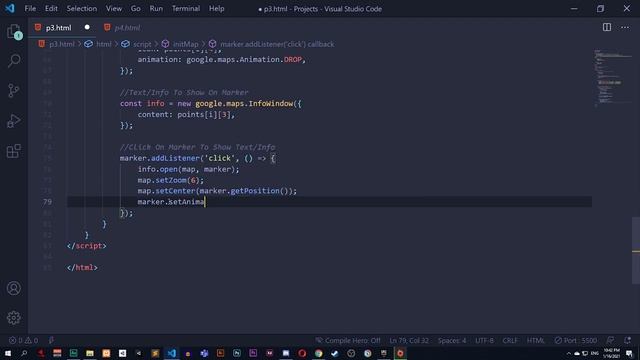Screen dimensions: 640x360
Task: Click the minimap code overview
Action: [612, 78]
